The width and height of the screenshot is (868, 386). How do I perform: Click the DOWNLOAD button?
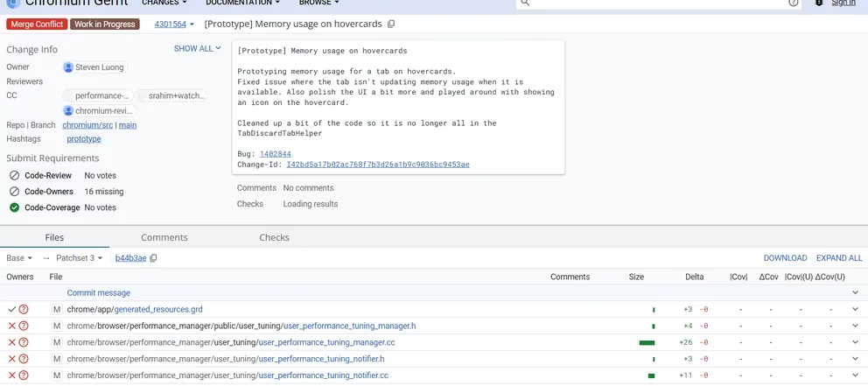[x=785, y=258]
